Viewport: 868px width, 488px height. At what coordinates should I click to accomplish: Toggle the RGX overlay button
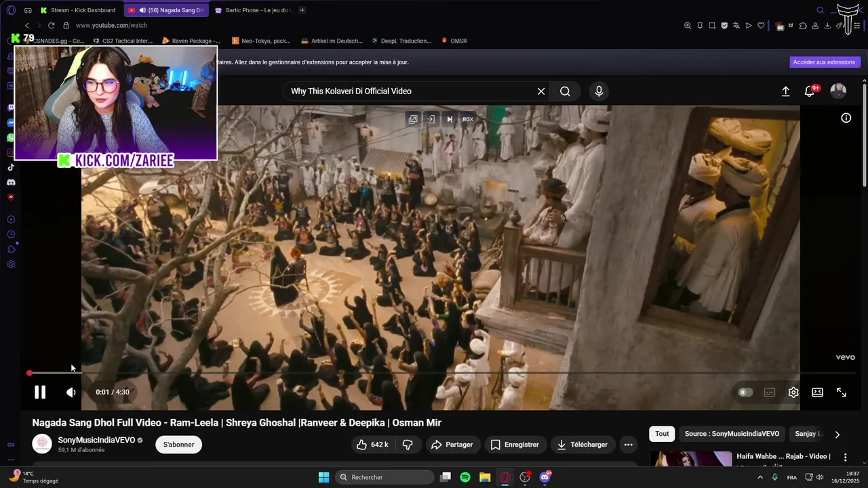point(468,119)
